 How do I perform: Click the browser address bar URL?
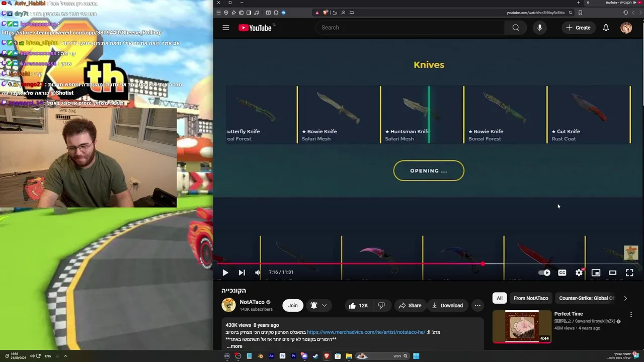535,13
